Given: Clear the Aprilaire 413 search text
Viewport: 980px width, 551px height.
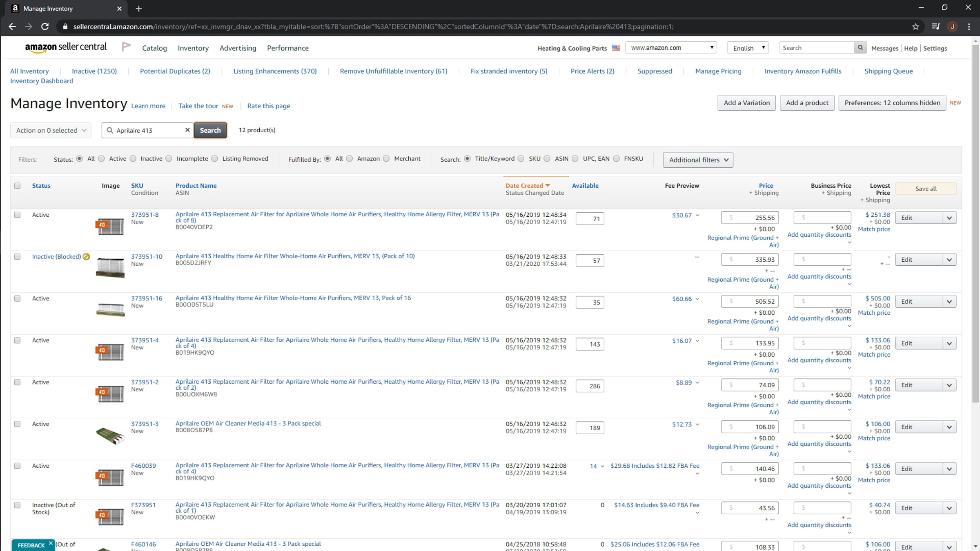Looking at the screenshot, I should pyautogui.click(x=187, y=130).
